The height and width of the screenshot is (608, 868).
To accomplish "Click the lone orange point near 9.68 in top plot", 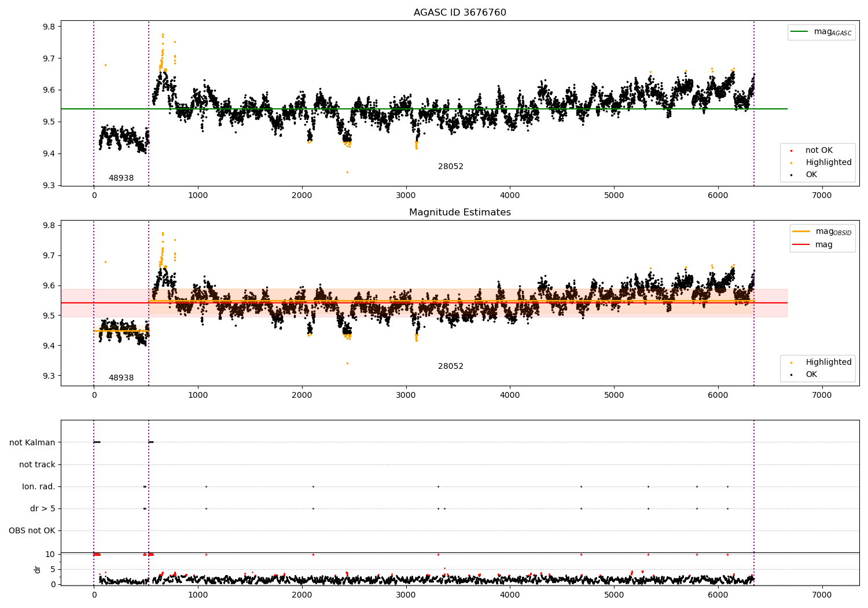I will 105,65.
